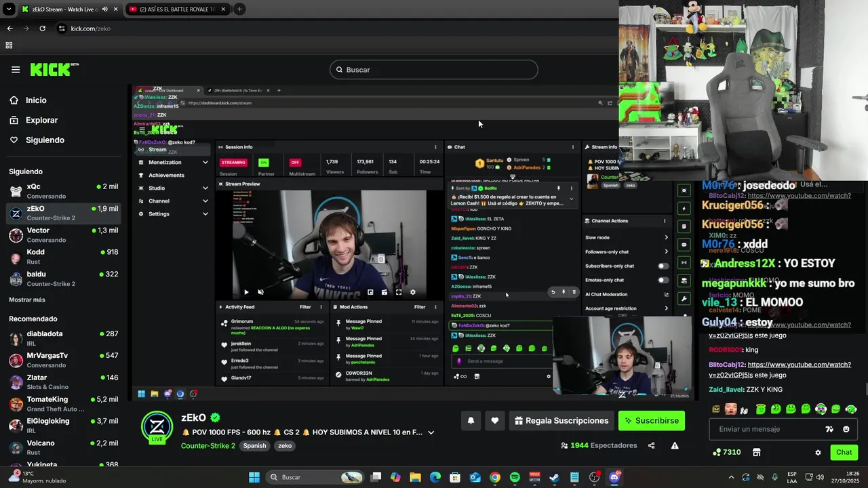This screenshot has width=868, height=488.
Task: Open Slow mode options arrow
Action: (666, 237)
